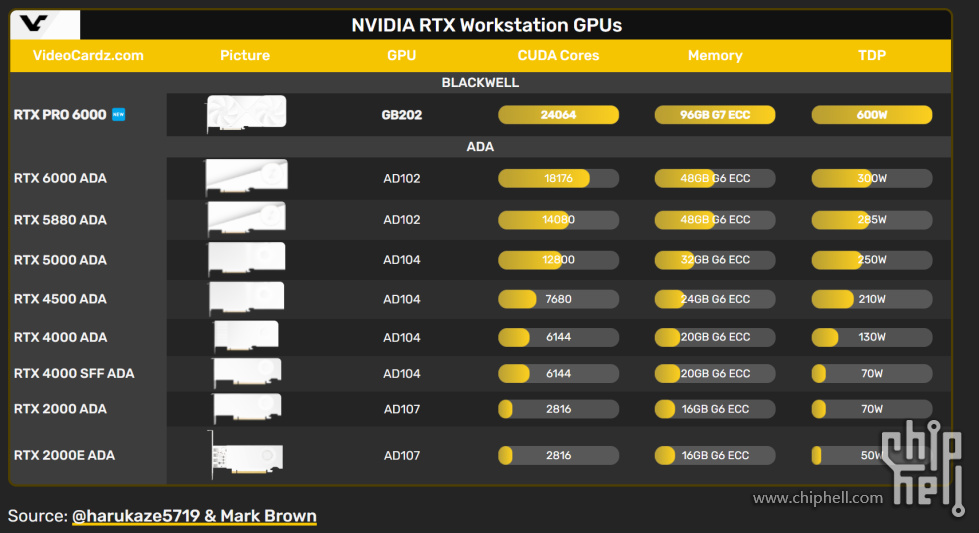Open the RTX 6000 ADA card picture

tap(246, 178)
